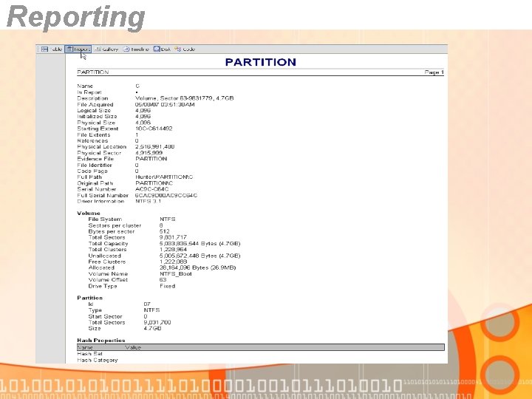Select the Physical Location value '2,516,991,488'

pyautogui.click(x=154, y=147)
